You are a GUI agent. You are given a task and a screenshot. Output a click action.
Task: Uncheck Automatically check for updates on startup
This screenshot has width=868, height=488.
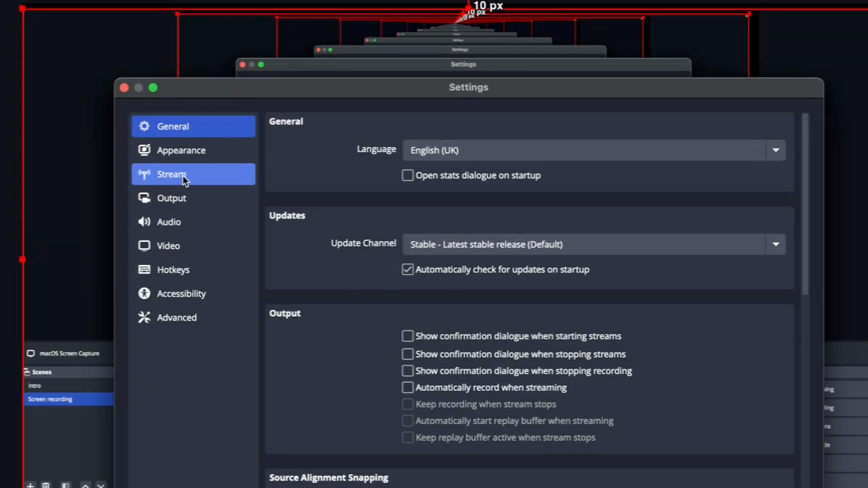[408, 269]
